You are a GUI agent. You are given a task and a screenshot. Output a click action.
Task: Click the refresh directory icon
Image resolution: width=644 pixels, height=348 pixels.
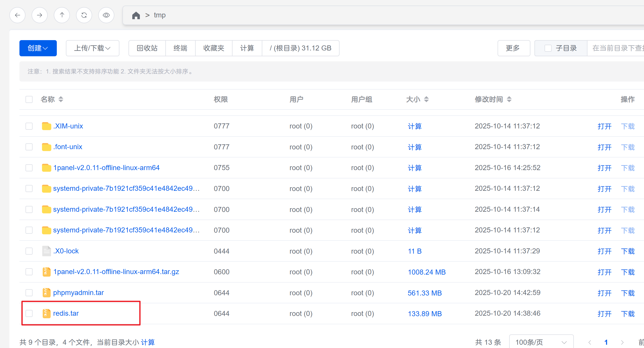pyautogui.click(x=84, y=15)
